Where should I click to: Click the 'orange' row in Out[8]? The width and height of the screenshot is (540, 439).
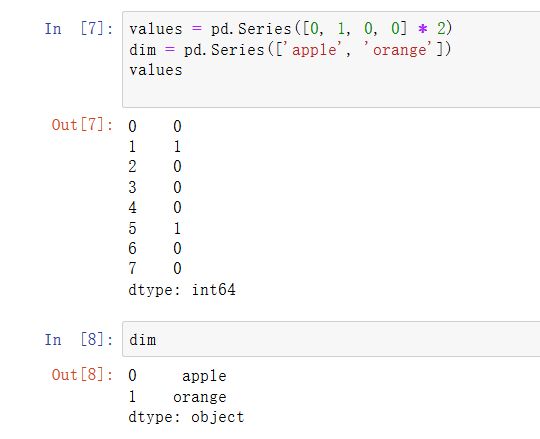pos(177,397)
